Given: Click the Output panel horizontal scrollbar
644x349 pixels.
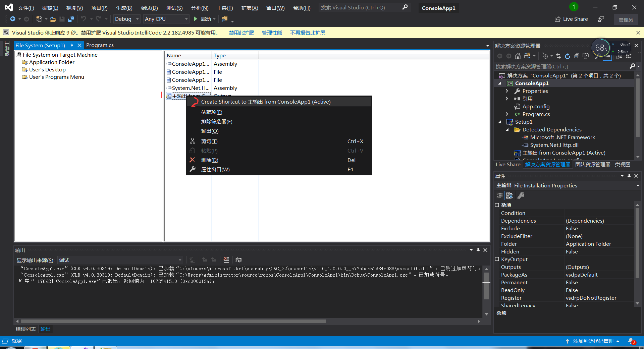Looking at the screenshot, I should 173,321.
